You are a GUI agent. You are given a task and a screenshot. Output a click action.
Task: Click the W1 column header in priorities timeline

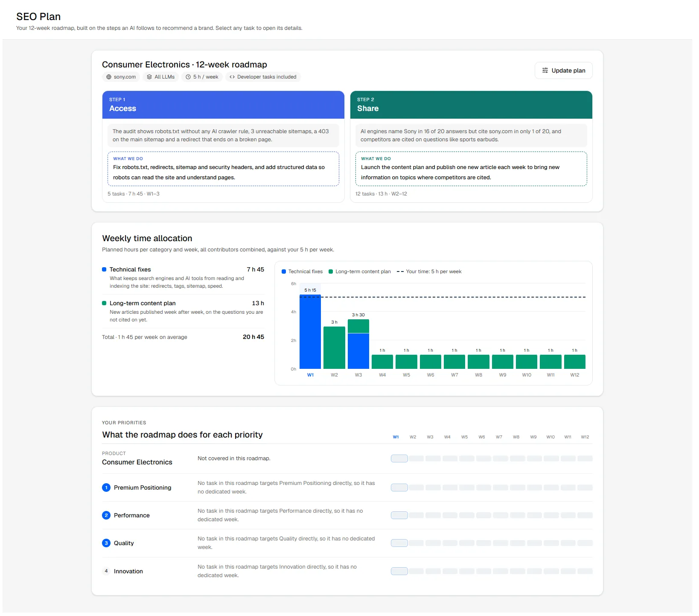click(x=396, y=437)
